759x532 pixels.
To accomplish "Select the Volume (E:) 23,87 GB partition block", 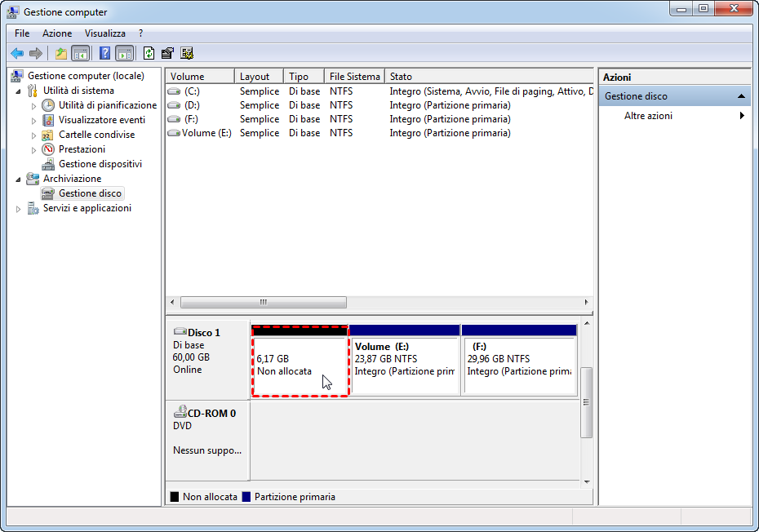I will pyautogui.click(x=405, y=361).
